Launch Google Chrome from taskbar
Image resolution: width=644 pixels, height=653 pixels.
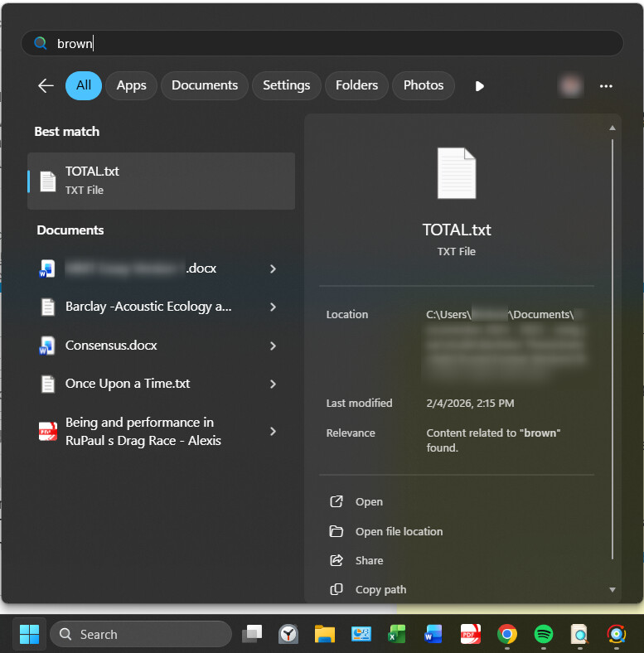[507, 634]
